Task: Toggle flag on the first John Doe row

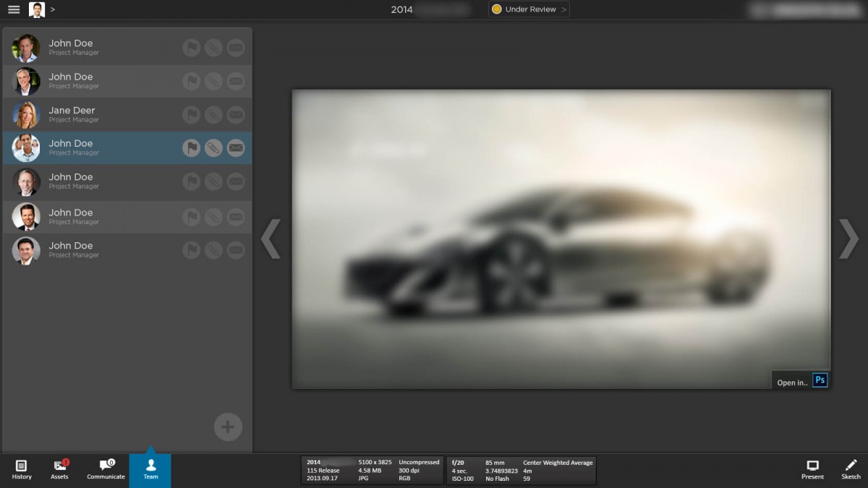Action: [191, 48]
